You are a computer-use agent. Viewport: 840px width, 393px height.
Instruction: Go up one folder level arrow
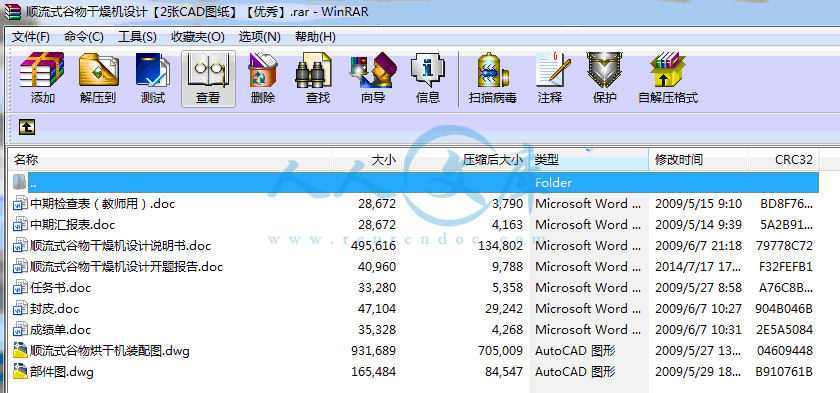(x=27, y=127)
